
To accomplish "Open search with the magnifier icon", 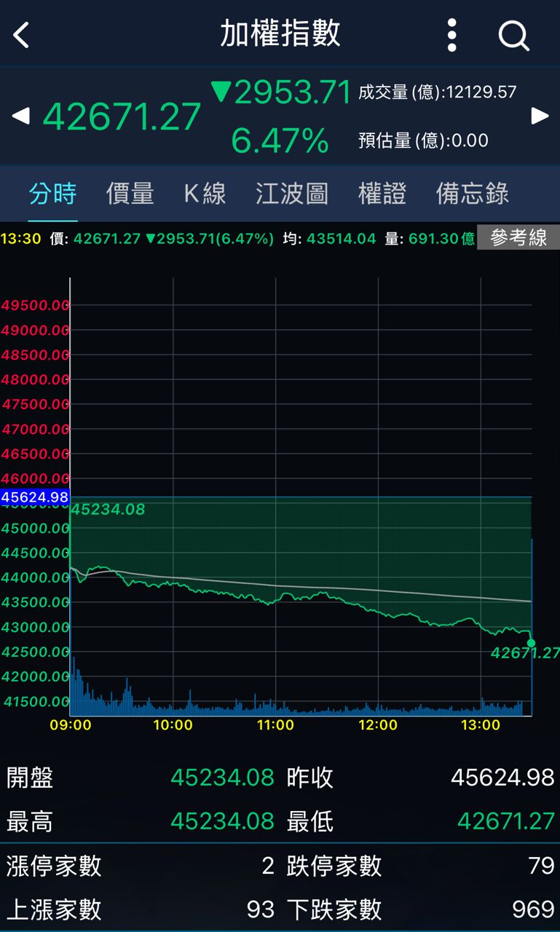I will coord(513,34).
